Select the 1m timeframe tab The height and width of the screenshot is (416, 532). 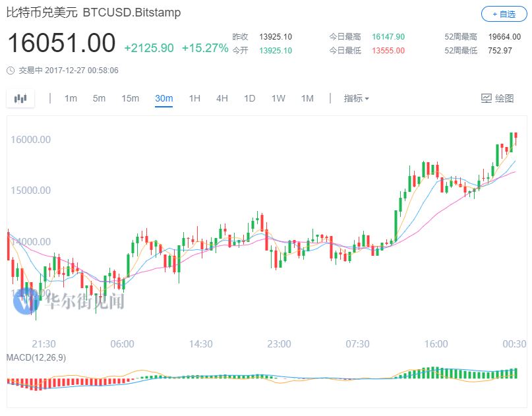71,98
